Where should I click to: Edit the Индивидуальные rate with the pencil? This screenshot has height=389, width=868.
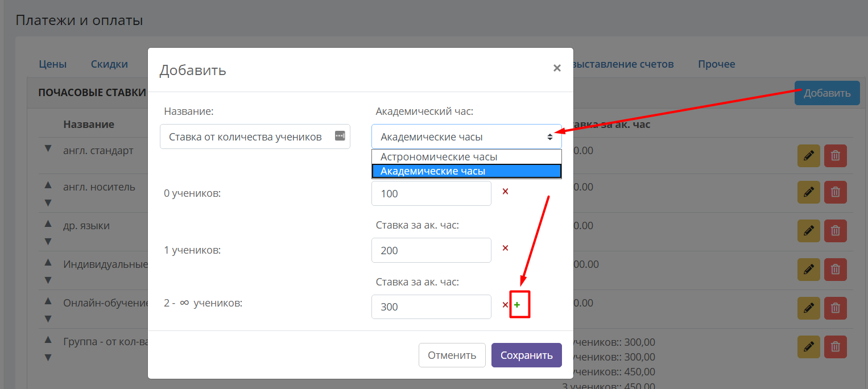pyautogui.click(x=808, y=270)
